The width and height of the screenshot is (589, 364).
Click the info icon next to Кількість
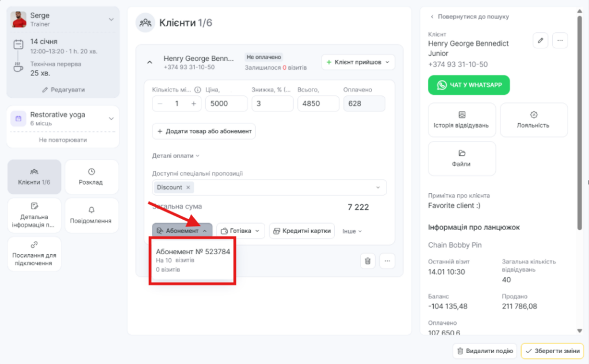tap(197, 90)
